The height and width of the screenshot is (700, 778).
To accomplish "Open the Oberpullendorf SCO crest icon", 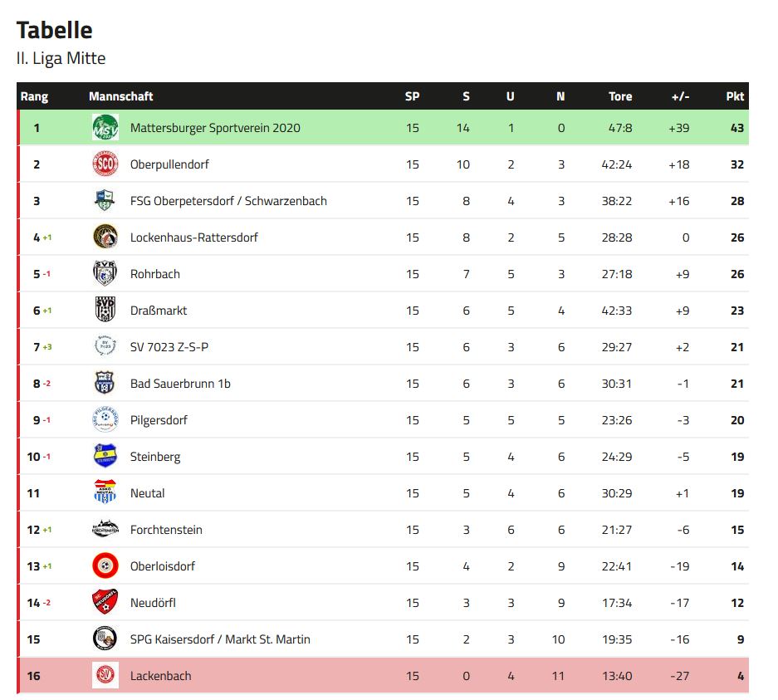I will pyautogui.click(x=105, y=164).
